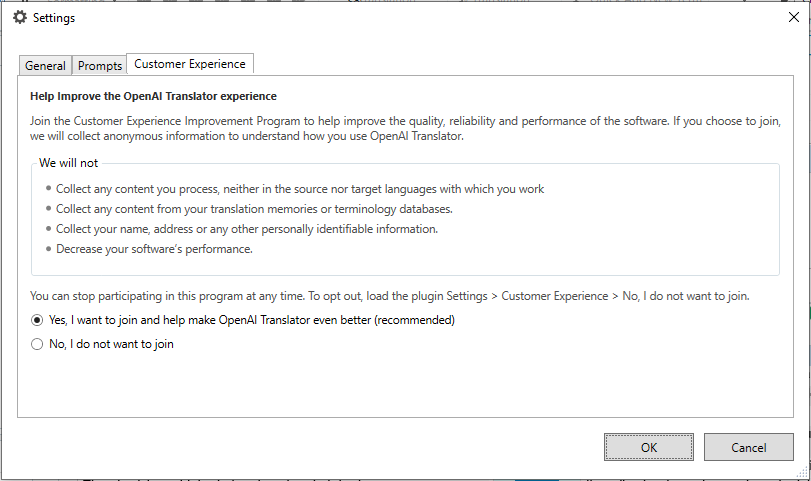Viewport: 811px width, 481px height.
Task: Click the 'Help Improve the OpenAI Translator experience' heading
Action: (153, 96)
